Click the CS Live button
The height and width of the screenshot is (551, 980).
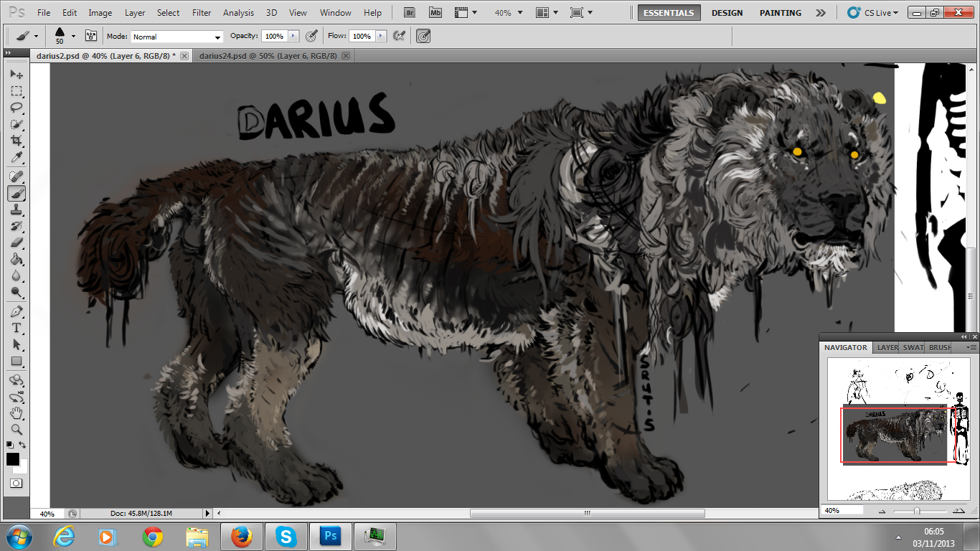coord(872,13)
